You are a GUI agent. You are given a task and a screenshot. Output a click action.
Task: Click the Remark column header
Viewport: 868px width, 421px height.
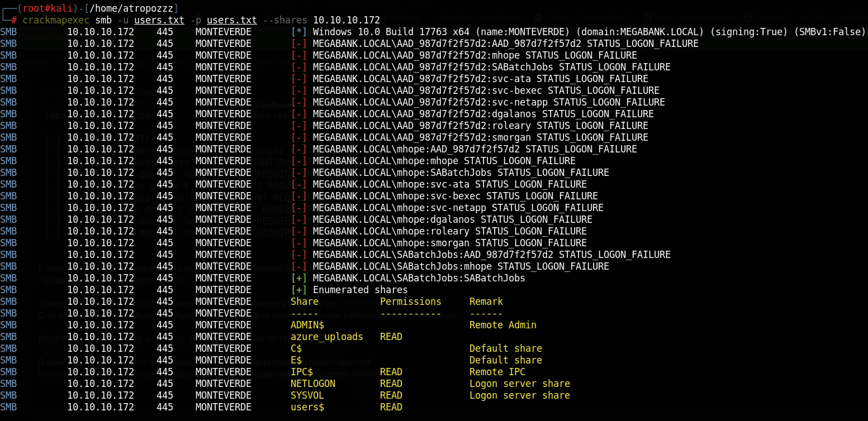[x=486, y=302]
